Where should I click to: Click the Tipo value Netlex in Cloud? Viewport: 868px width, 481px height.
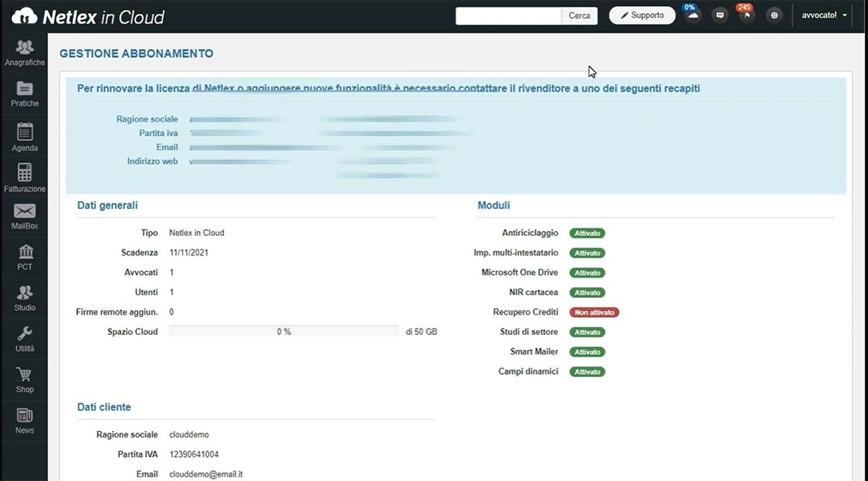click(197, 233)
